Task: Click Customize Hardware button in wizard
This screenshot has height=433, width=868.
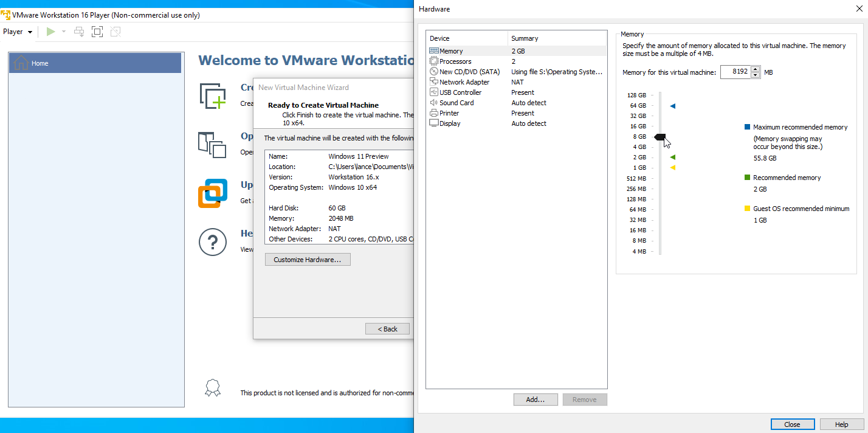Action: click(308, 260)
